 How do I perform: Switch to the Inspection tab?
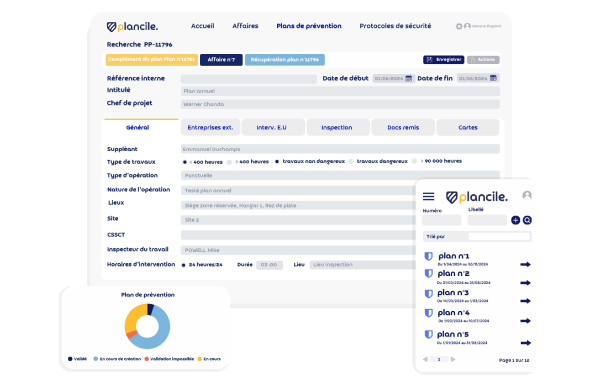[337, 127]
